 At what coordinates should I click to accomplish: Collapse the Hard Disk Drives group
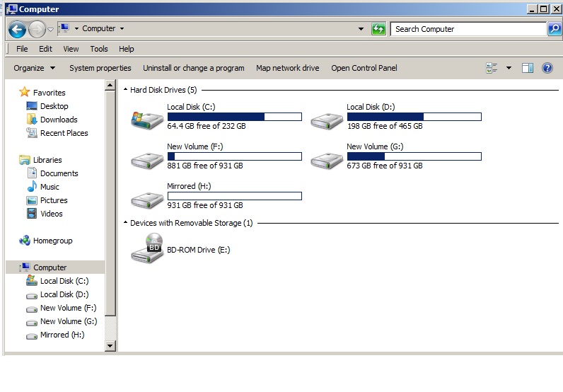coord(125,89)
